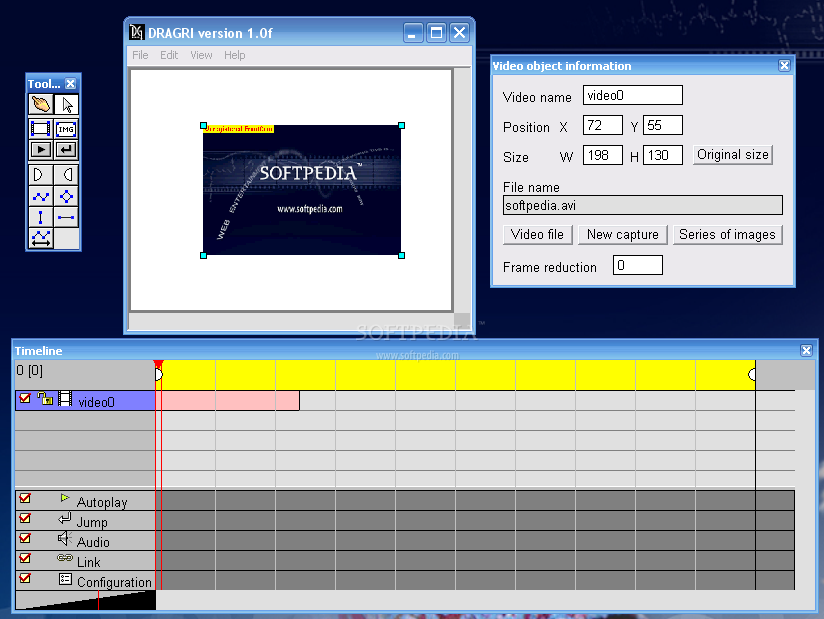Click the Jump arrow icon in timeline
The height and width of the screenshot is (619, 824).
pos(65,519)
